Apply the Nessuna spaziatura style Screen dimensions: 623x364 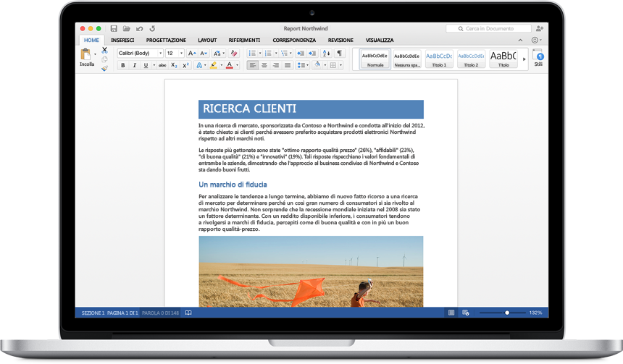pyautogui.click(x=407, y=59)
